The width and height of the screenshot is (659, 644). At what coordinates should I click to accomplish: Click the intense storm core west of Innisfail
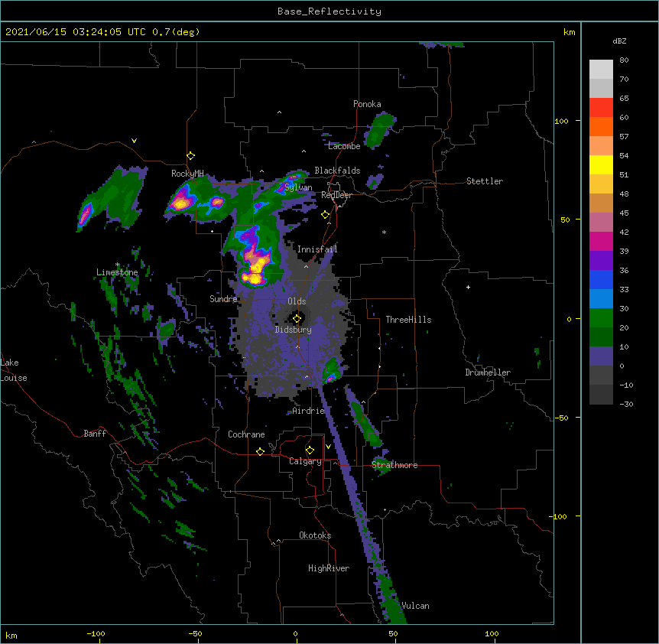pos(255,265)
